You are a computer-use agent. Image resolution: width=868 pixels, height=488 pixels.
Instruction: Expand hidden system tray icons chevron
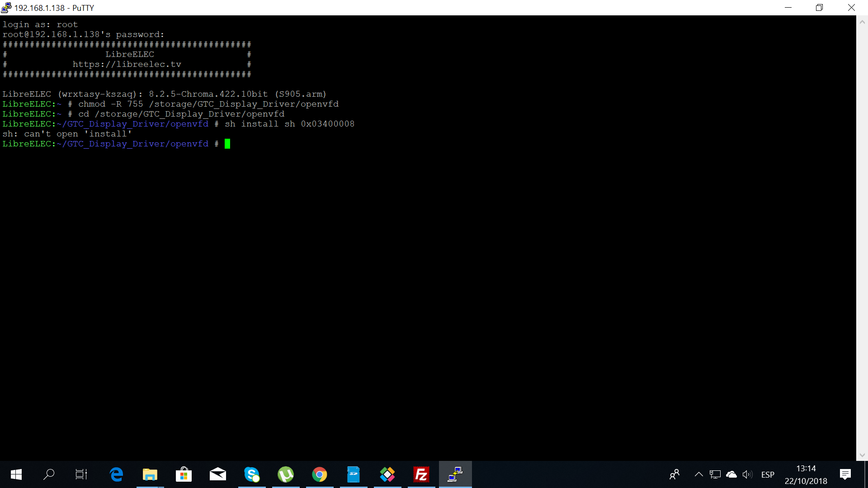698,474
